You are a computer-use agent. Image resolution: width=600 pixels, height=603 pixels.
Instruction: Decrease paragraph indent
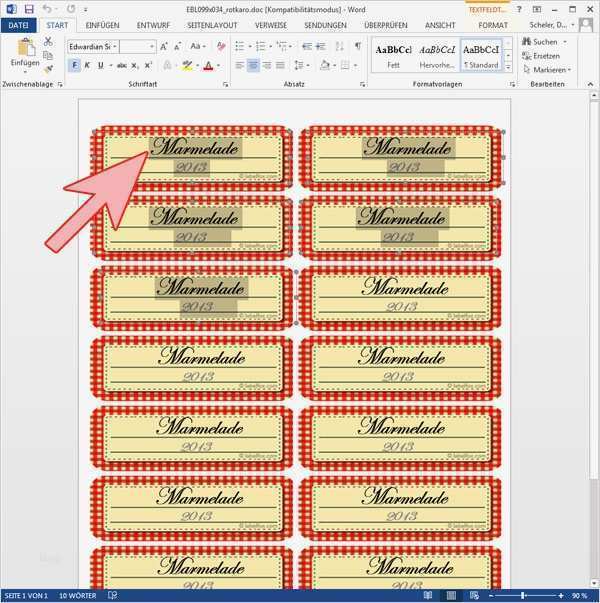pyautogui.click(x=307, y=47)
